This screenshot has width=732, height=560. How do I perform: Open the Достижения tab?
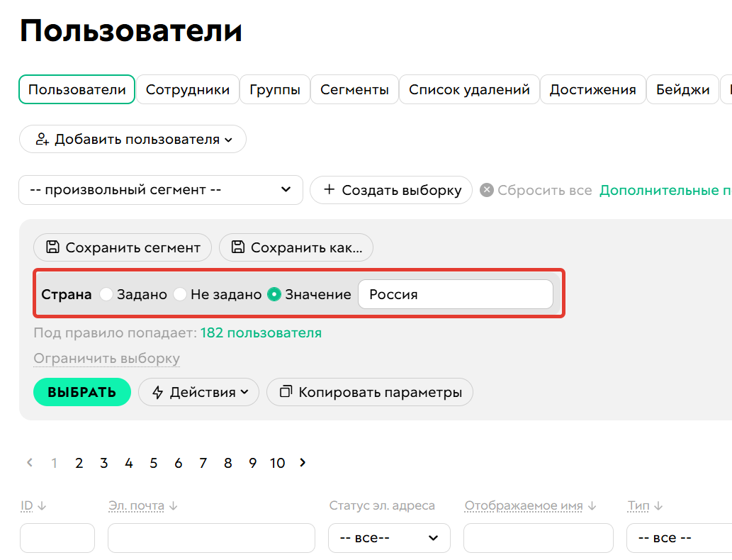click(x=592, y=89)
